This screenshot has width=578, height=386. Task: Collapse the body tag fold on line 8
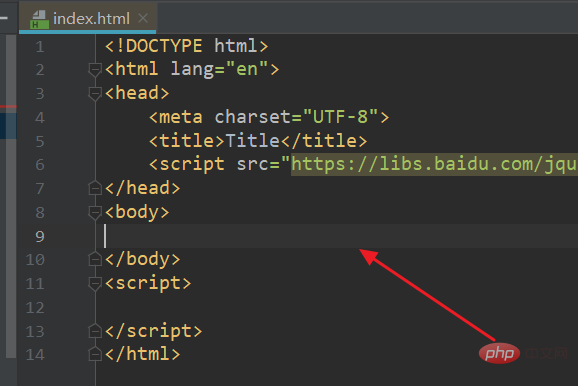pos(95,212)
